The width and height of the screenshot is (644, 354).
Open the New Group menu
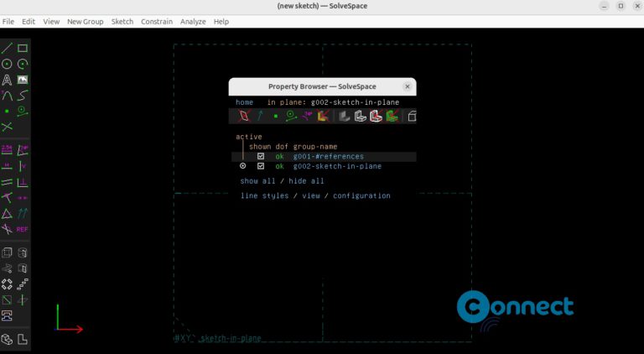point(85,21)
